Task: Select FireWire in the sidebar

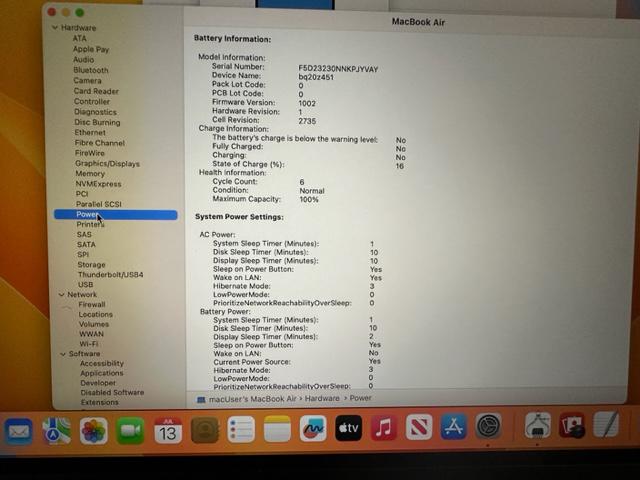Action: click(89, 153)
